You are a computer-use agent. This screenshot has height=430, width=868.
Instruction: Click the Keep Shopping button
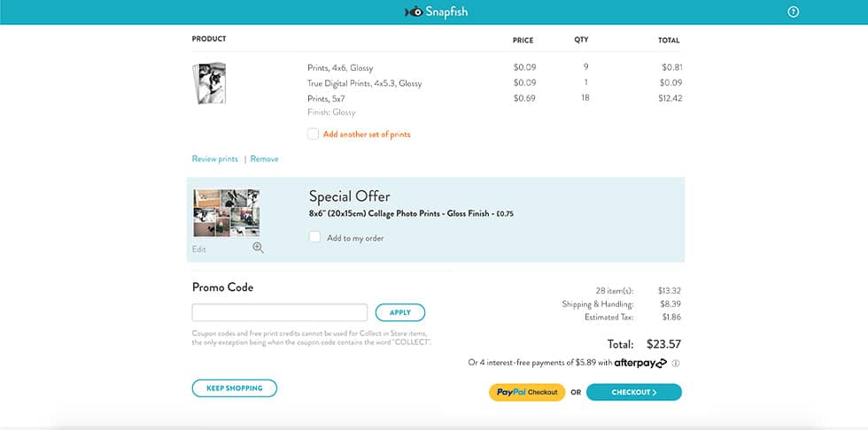235,388
